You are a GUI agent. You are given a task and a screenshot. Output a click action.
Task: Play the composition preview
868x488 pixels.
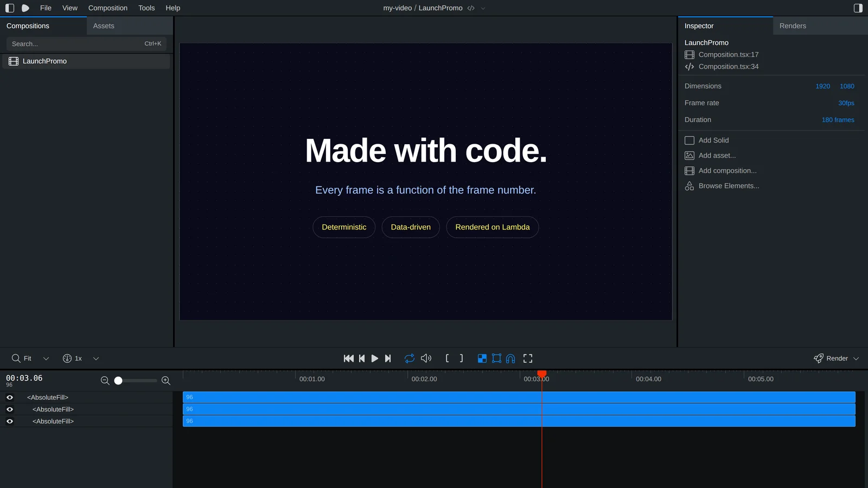[375, 358]
